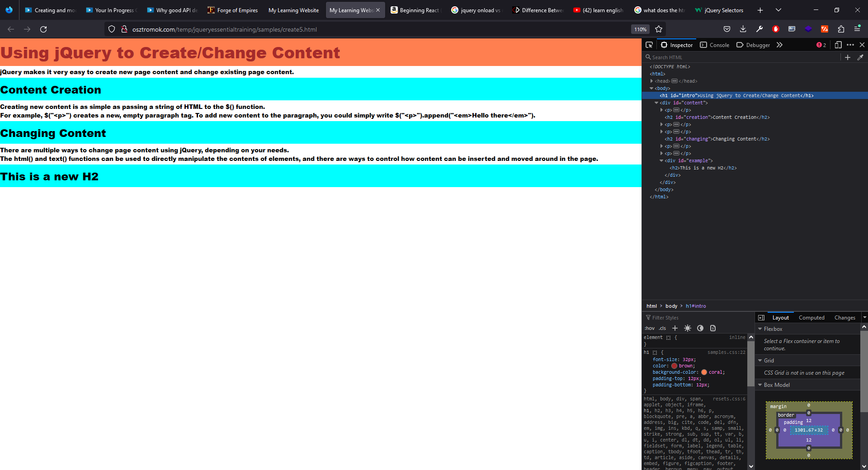Toggle dark color scheme simulation (moon icon)
The width and height of the screenshot is (868, 470).
point(700,328)
